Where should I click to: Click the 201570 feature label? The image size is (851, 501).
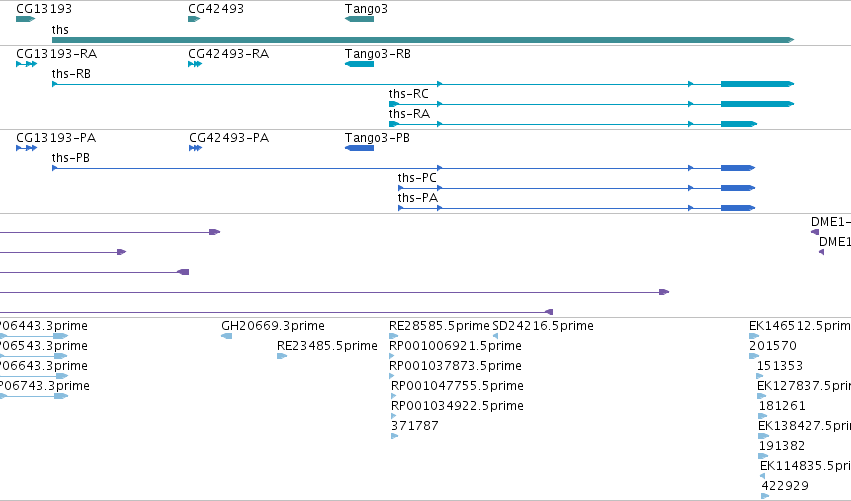pos(773,346)
